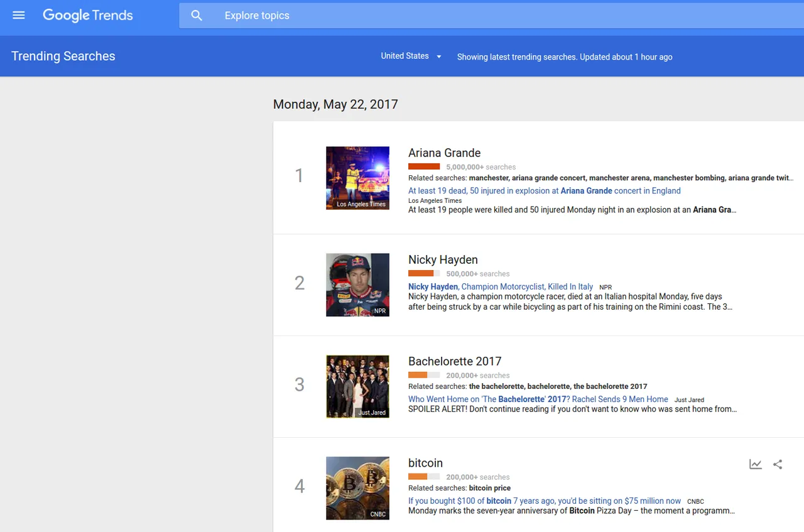Click the 'Updated about 1 hour ago' status text

pos(626,57)
